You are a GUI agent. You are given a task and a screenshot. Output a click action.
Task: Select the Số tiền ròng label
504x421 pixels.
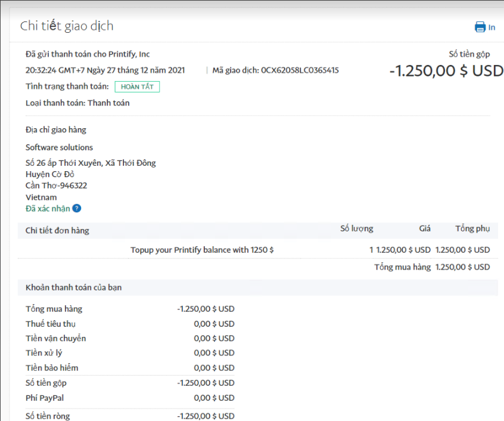[x=48, y=416]
